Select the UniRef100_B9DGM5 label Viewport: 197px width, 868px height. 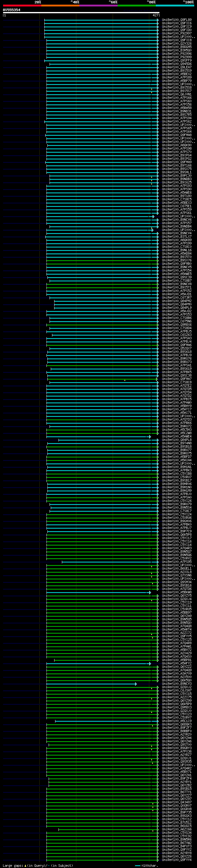pos(176,47)
